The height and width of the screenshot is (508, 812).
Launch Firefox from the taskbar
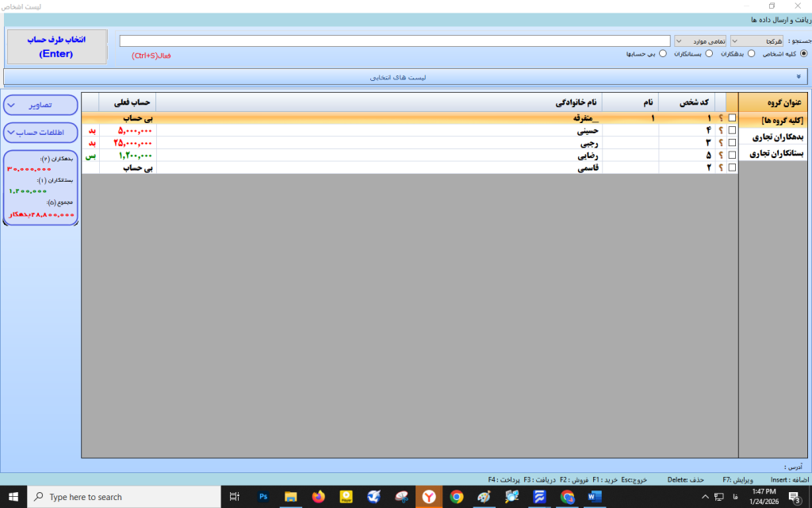[319, 497]
